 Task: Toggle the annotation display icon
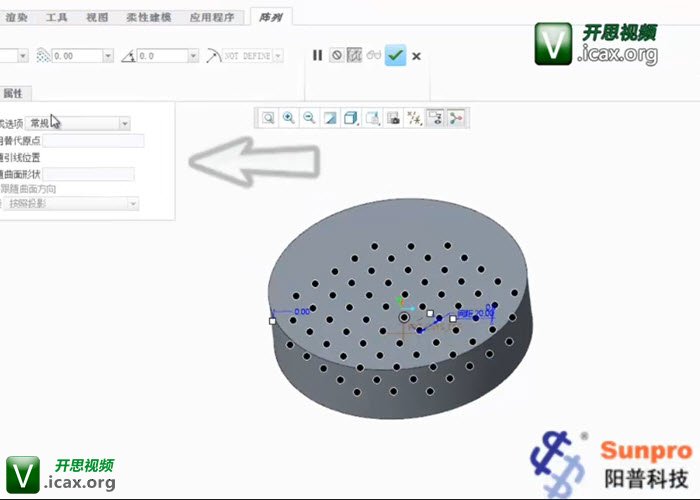435,118
